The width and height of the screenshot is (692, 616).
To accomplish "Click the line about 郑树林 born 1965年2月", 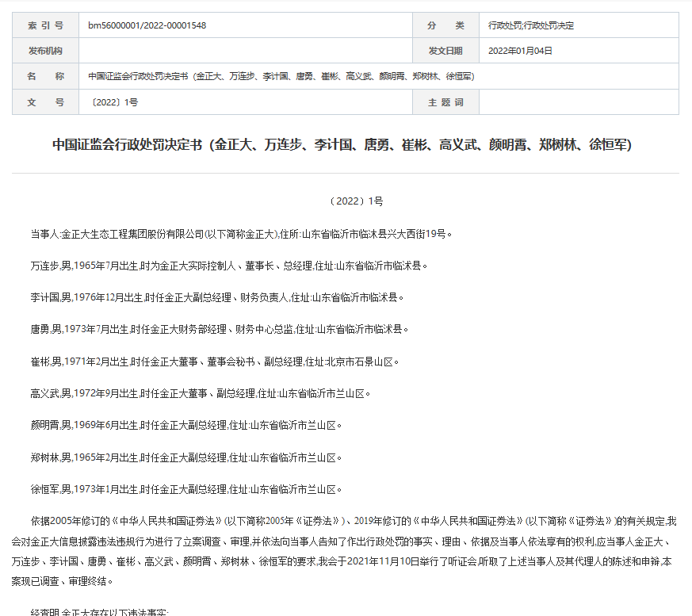I will 185,457.
